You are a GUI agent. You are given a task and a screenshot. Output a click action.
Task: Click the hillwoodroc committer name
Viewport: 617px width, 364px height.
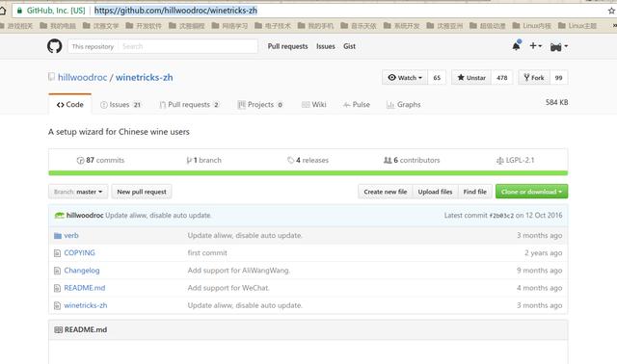tap(85, 216)
